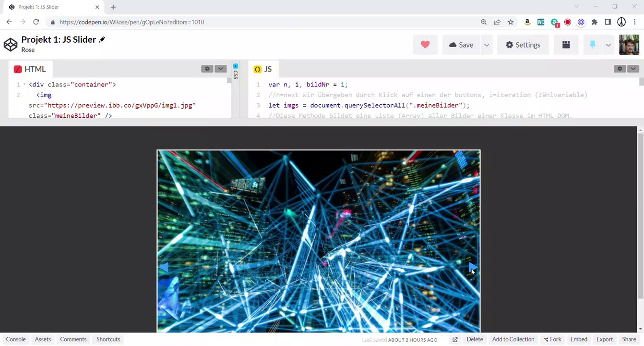Image resolution: width=644 pixels, height=346 pixels.
Task: Save the pen
Action: (461, 45)
